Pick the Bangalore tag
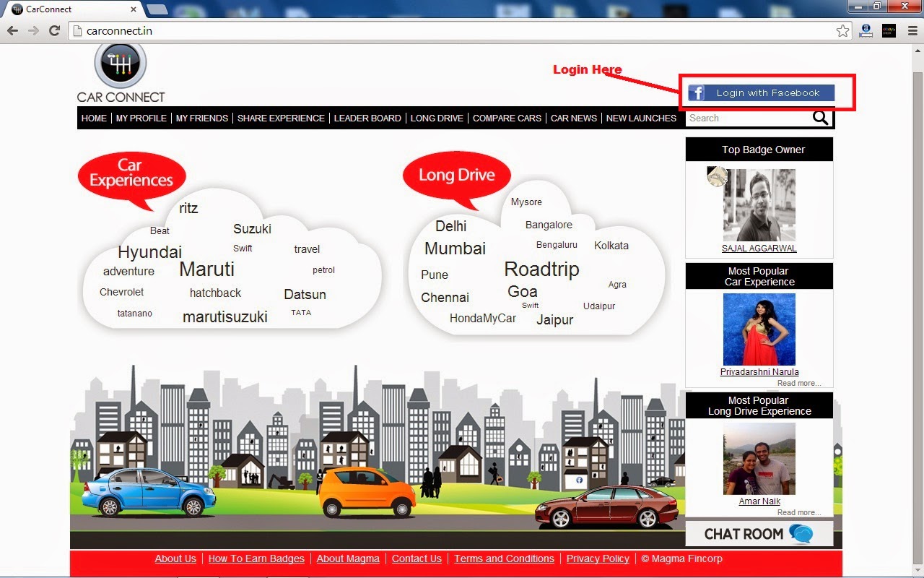Screen dimensions: 924x578 [x=549, y=225]
